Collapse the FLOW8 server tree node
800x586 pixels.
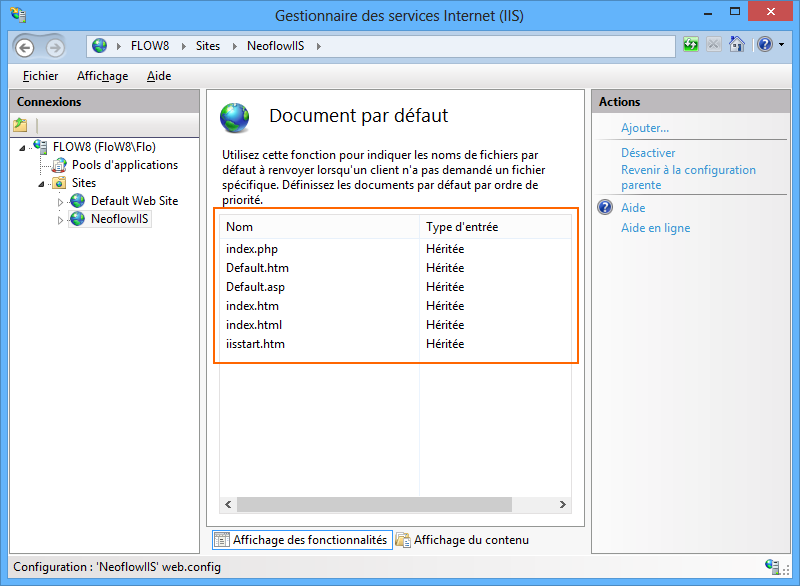[x=22, y=148]
